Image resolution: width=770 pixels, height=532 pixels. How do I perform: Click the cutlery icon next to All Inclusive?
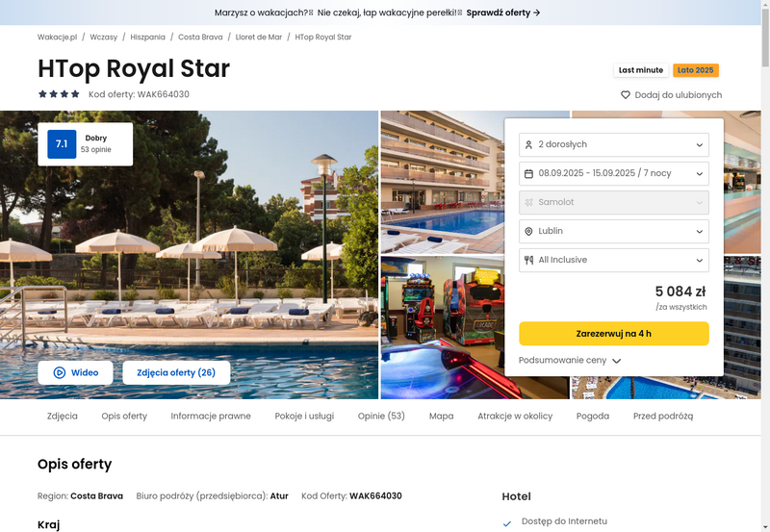click(x=528, y=260)
